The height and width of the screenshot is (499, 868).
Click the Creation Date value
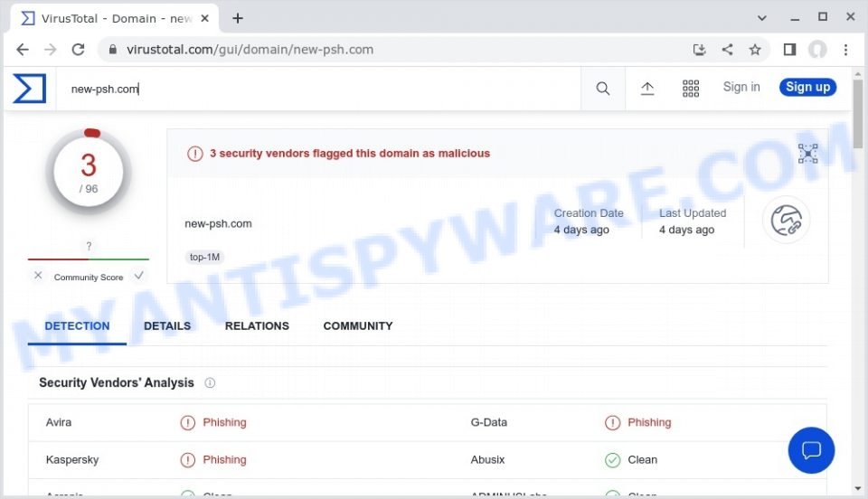click(x=581, y=230)
